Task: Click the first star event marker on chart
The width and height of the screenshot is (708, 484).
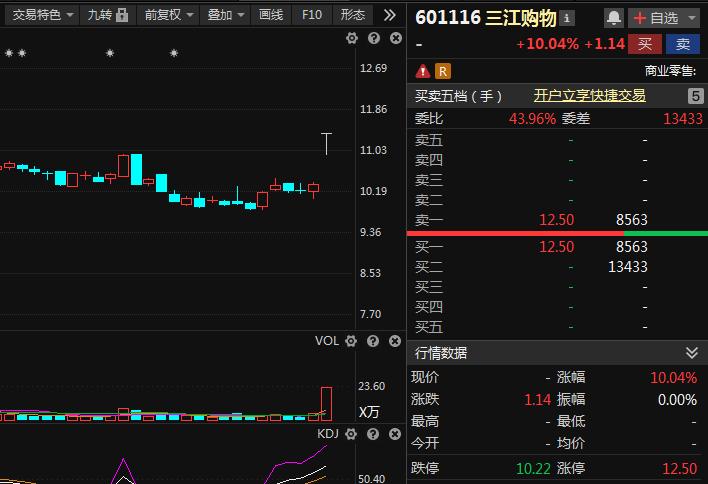Action: (x=9, y=53)
